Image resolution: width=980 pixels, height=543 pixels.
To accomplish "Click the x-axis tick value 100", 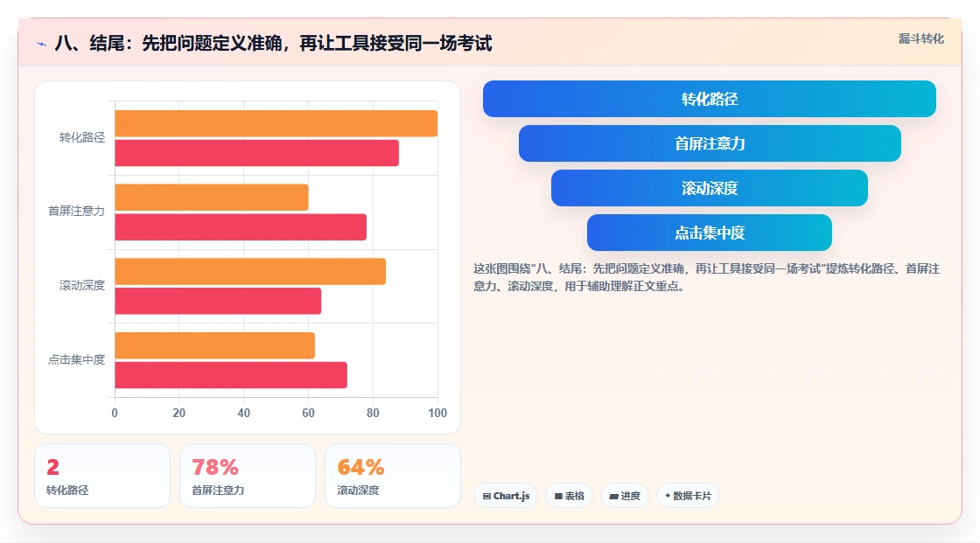I will (437, 413).
